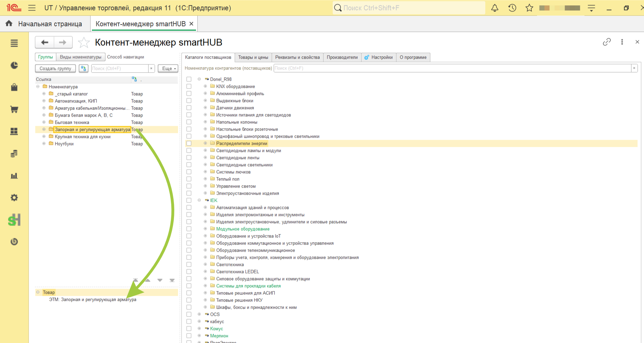
Task: Open the Еще dropdown menu
Action: tap(168, 69)
